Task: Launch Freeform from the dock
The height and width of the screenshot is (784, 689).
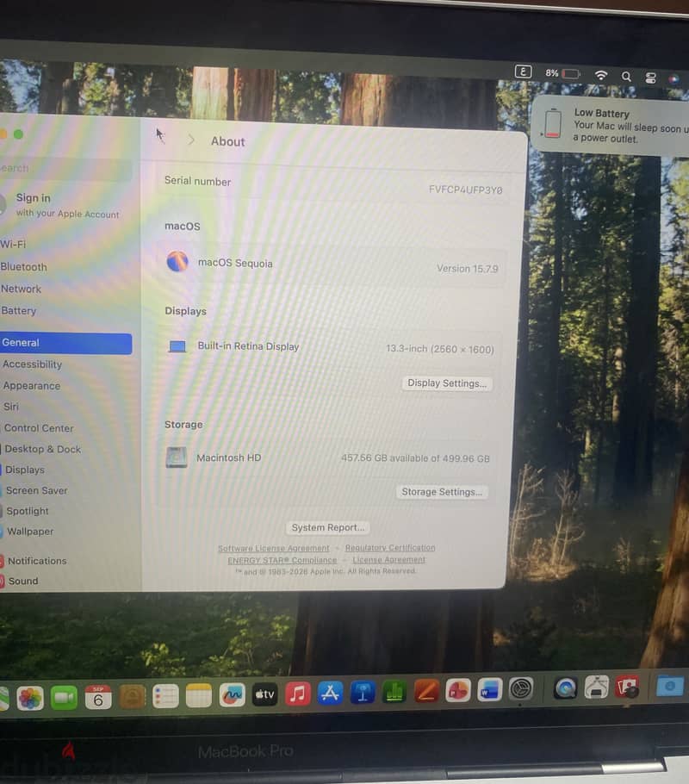Action: (232, 695)
